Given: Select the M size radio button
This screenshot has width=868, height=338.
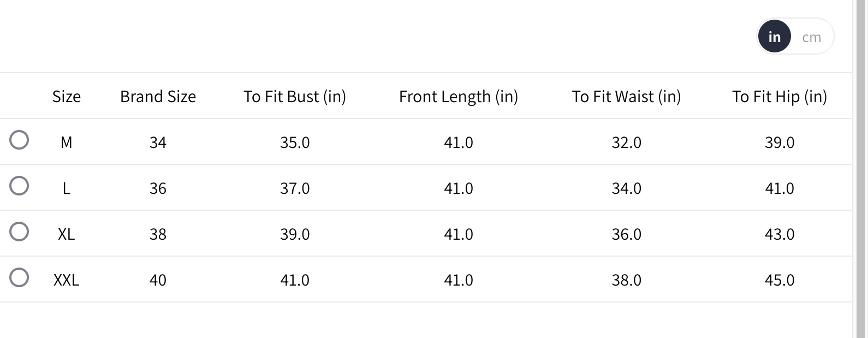Looking at the screenshot, I should click(19, 140).
